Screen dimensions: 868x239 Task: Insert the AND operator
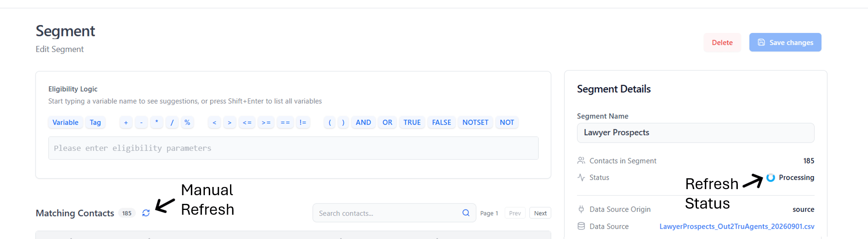click(363, 122)
